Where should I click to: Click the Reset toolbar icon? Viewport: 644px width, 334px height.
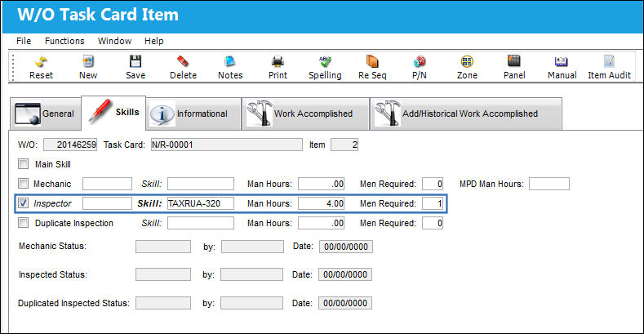coord(41,62)
